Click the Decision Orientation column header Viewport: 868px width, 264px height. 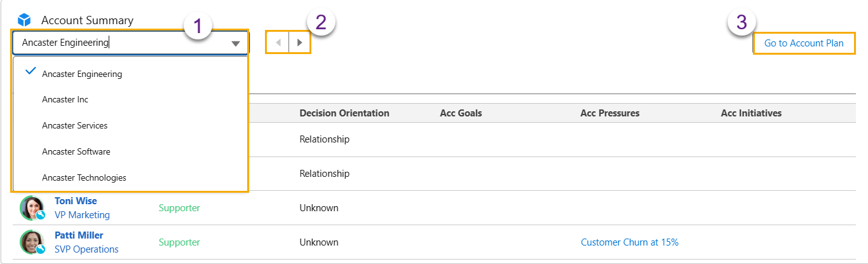[x=344, y=113]
